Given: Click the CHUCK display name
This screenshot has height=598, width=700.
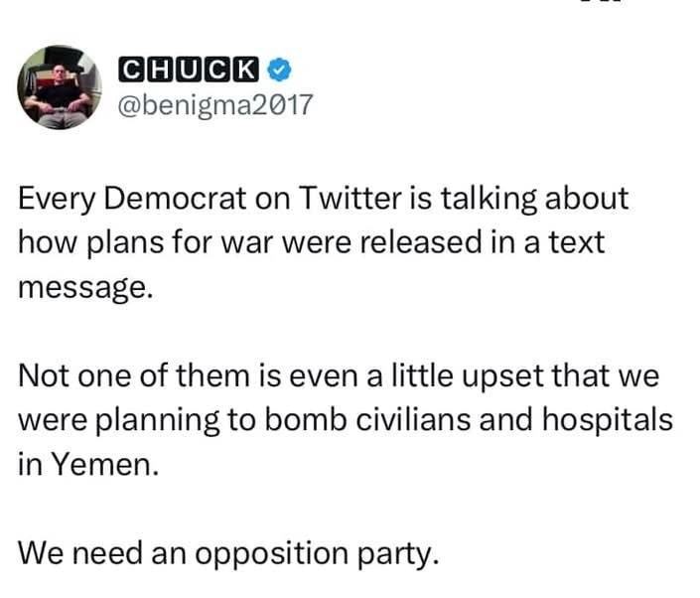Looking at the screenshot, I should [x=190, y=71].
